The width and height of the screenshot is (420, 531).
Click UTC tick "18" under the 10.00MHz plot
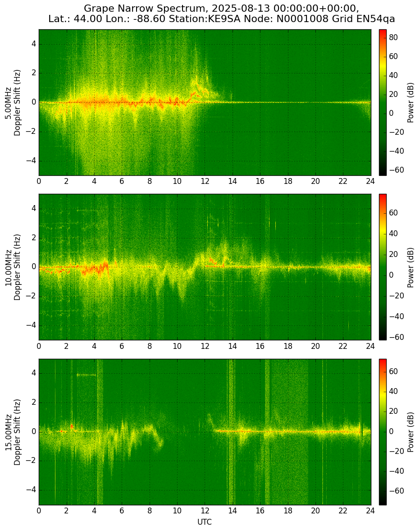[288, 346]
